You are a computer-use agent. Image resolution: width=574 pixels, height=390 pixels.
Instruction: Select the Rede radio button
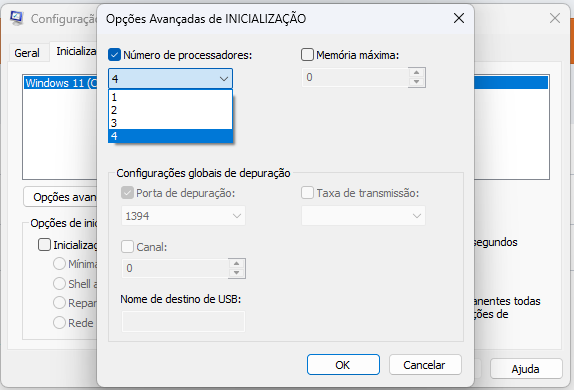point(59,323)
